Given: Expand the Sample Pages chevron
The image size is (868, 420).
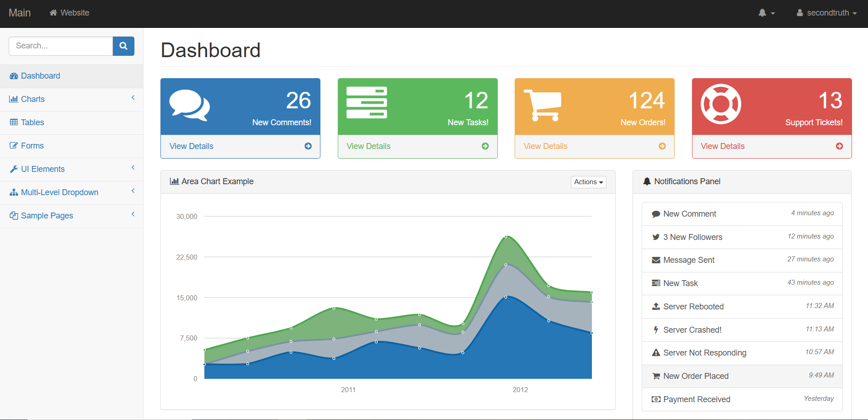Looking at the screenshot, I should point(133,214).
